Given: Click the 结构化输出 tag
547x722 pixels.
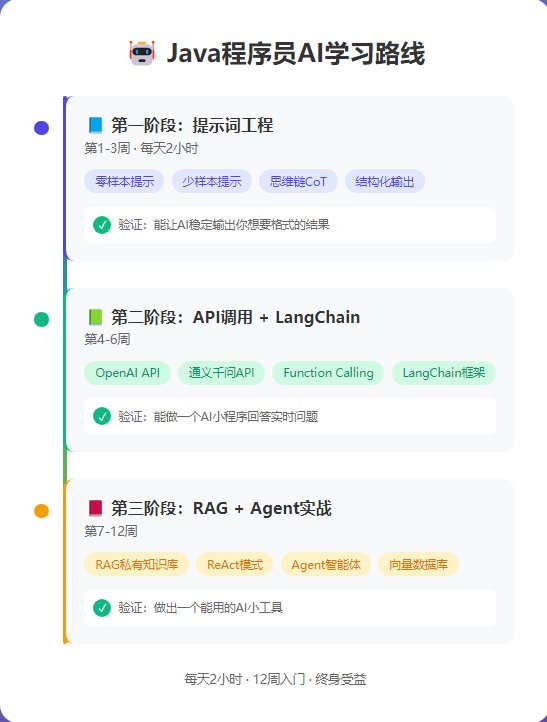Looking at the screenshot, I should (x=385, y=181).
